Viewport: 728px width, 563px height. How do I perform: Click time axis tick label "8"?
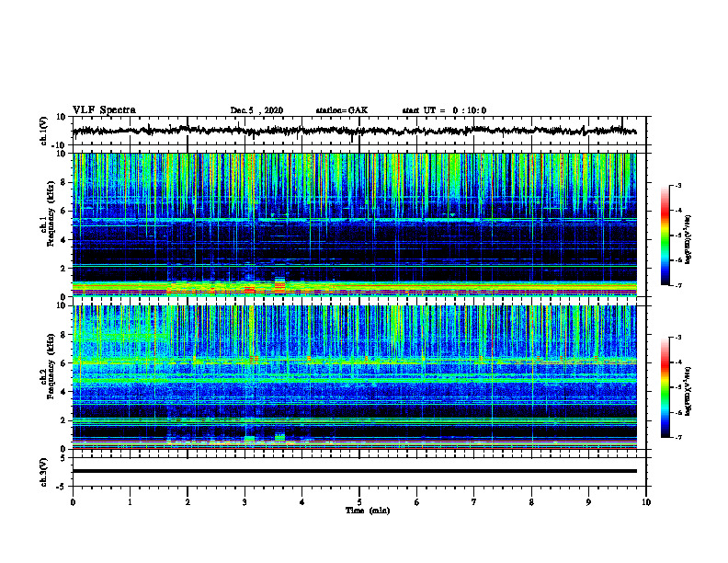point(531,502)
